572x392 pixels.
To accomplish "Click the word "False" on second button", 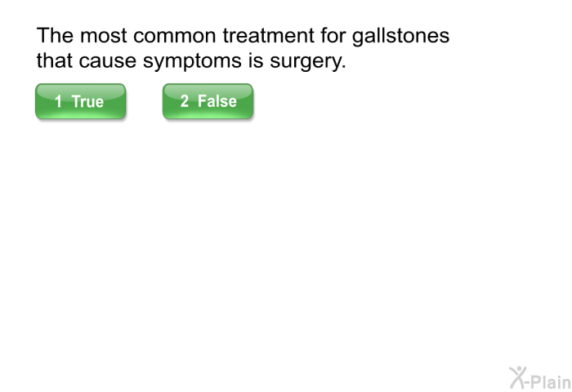I will [x=217, y=101].
